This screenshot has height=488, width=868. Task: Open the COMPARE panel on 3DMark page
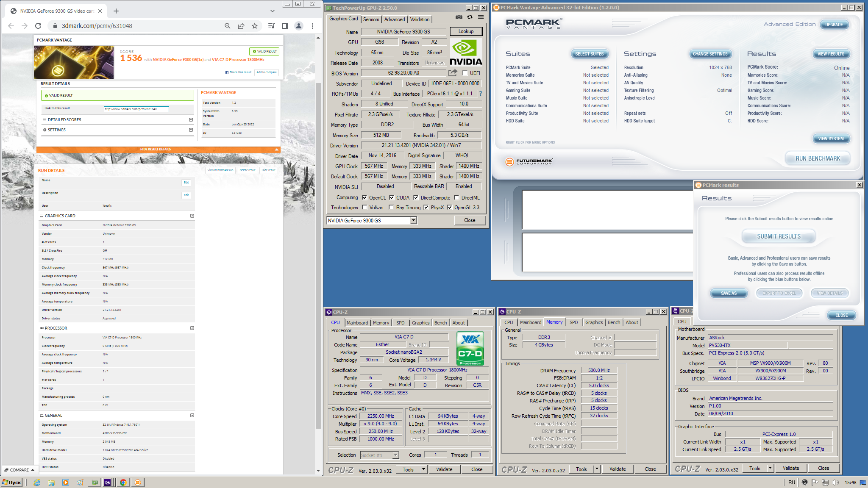point(20,470)
